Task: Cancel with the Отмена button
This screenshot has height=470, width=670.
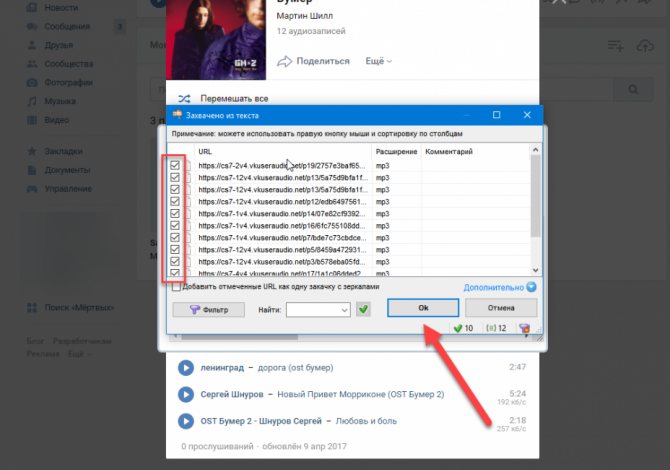Action: point(501,308)
